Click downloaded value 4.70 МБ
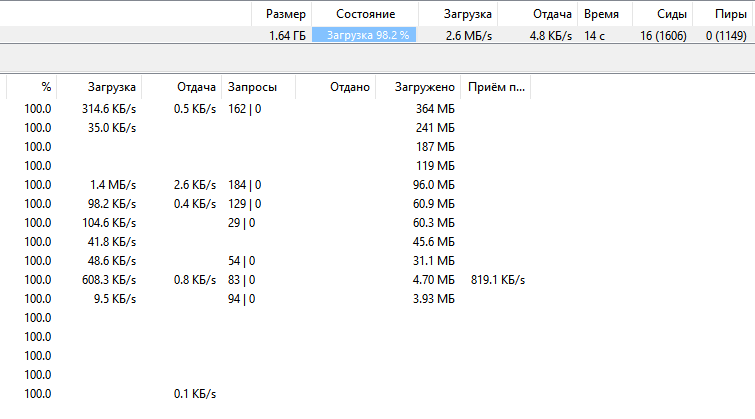Viewport: 755px width, 419px height. (433, 280)
